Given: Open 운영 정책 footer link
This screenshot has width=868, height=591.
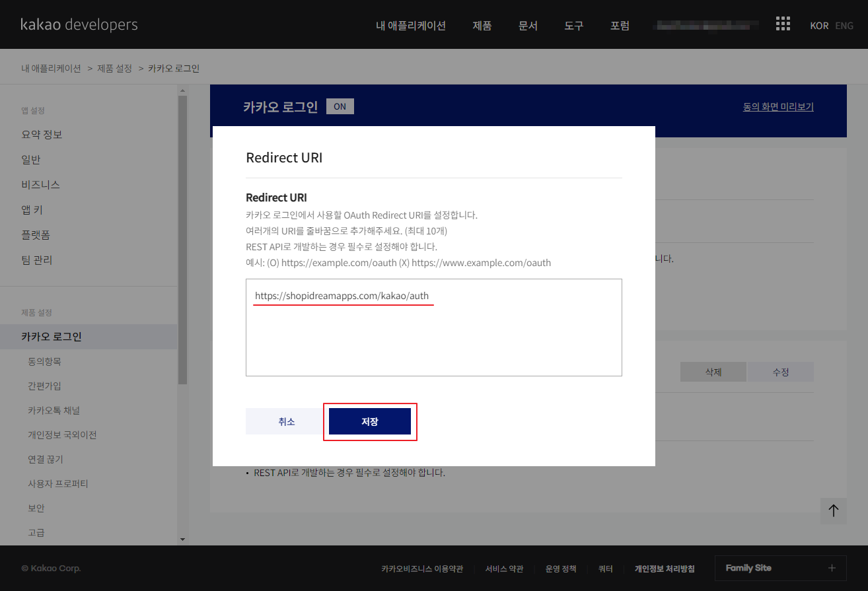Looking at the screenshot, I should pos(561,569).
